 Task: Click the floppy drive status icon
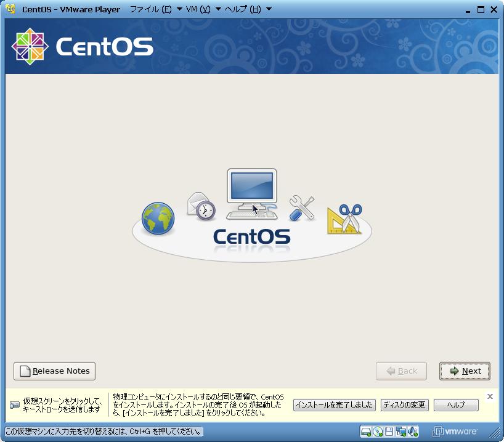(x=389, y=431)
